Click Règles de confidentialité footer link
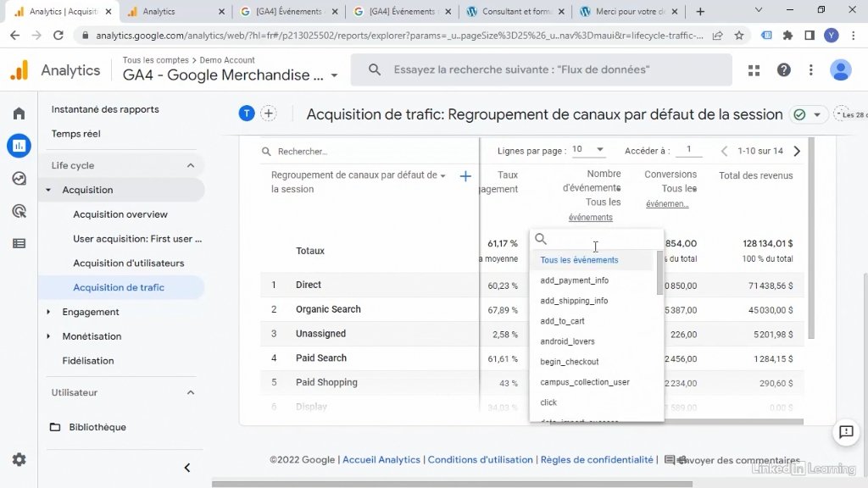 [x=597, y=460]
